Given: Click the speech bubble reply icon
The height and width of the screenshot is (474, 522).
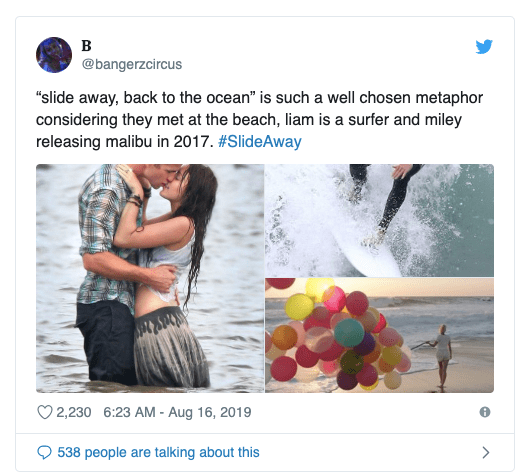Looking at the screenshot, I should tap(44, 452).
